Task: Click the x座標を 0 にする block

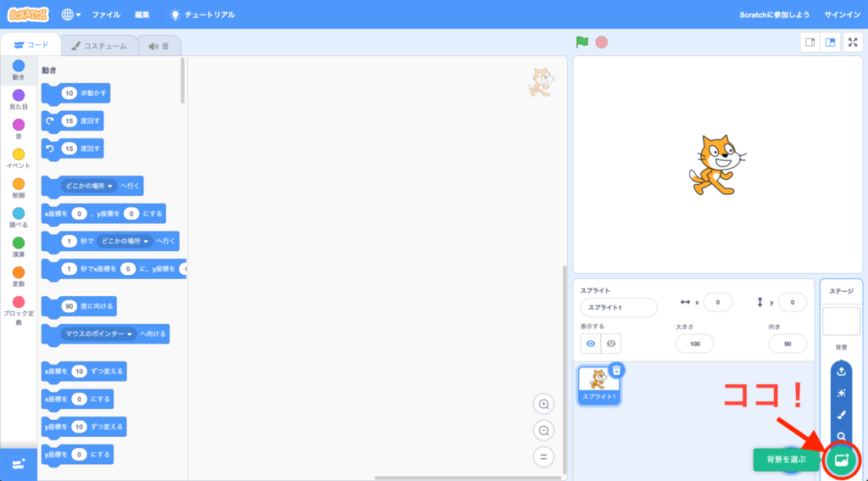Action: [77, 399]
